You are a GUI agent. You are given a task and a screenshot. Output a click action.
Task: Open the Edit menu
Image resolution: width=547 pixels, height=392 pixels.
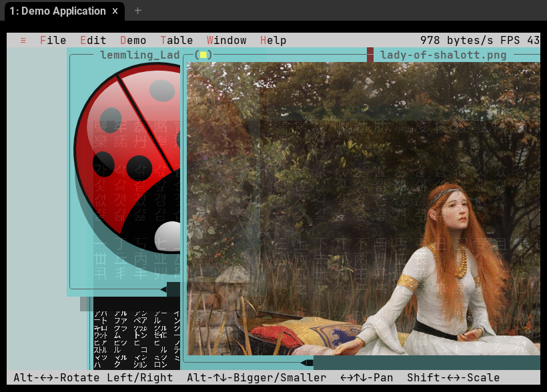coord(93,41)
